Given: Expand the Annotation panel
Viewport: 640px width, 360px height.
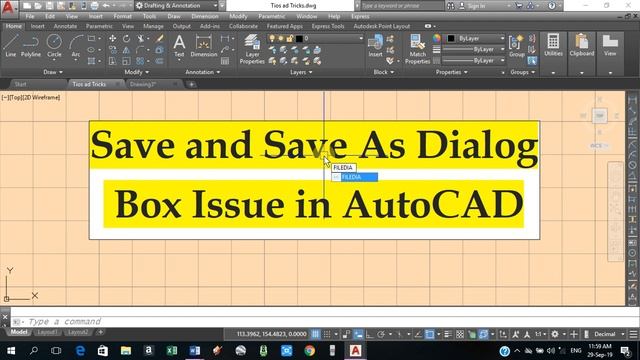Looking at the screenshot, I should (202, 72).
